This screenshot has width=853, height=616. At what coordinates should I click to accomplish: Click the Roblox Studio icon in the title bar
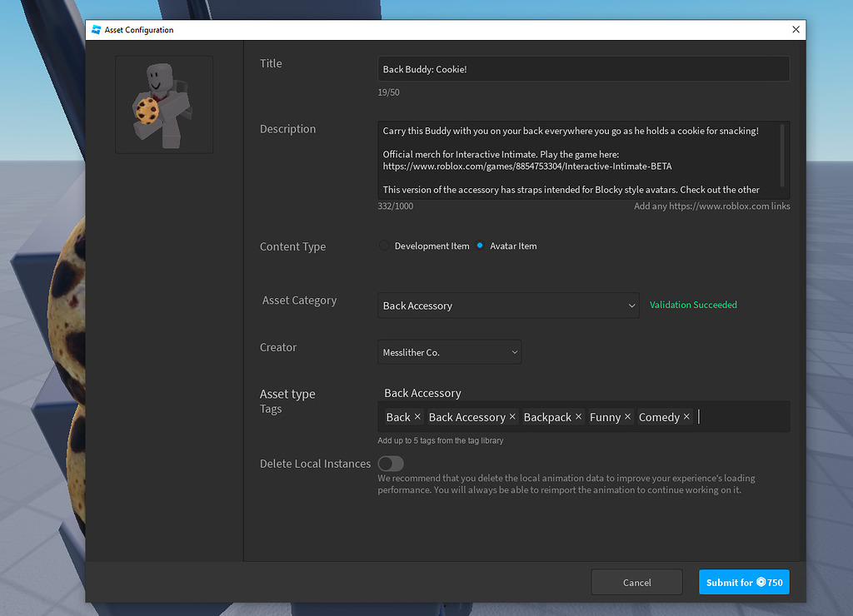coord(95,29)
